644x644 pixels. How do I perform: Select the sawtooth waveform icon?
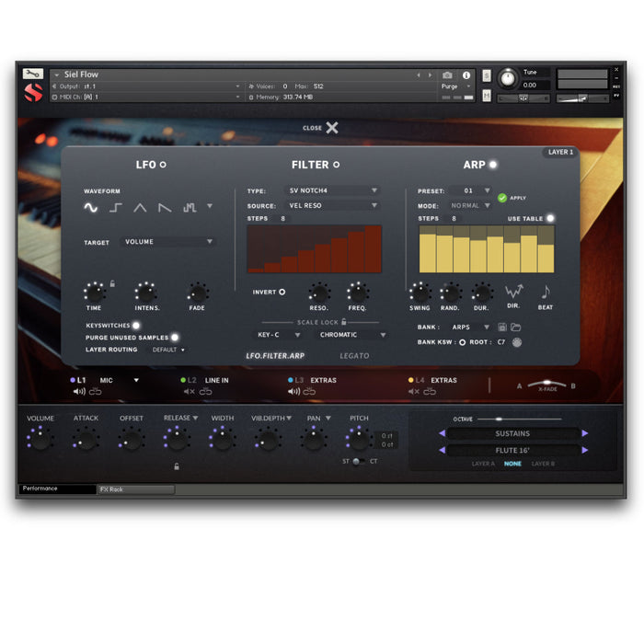click(164, 208)
